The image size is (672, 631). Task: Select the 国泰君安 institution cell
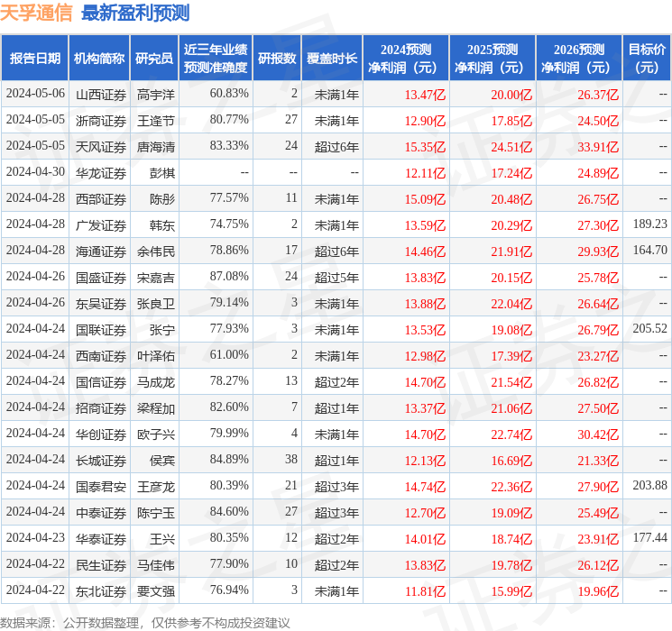(x=101, y=487)
